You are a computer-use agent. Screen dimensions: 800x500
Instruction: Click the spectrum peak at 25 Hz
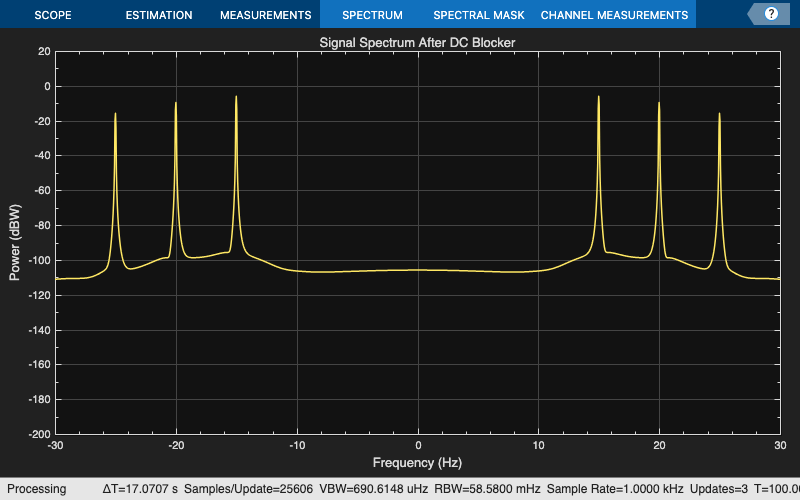719,114
